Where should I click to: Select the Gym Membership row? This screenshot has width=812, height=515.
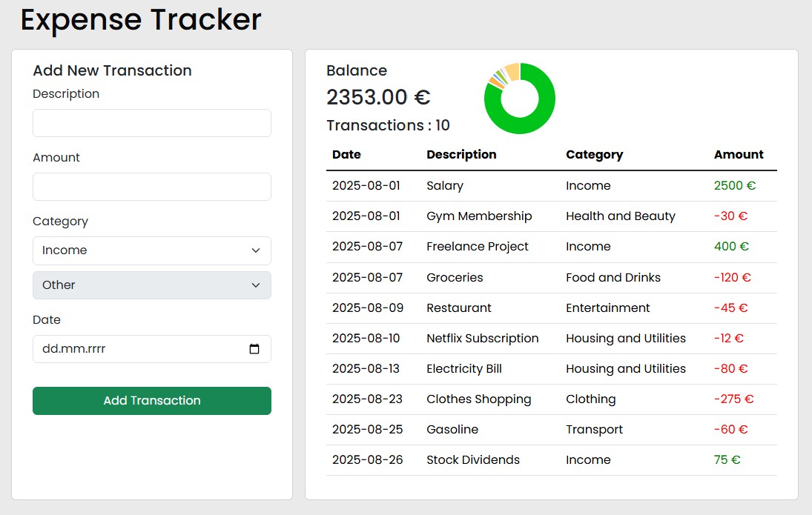coord(552,216)
